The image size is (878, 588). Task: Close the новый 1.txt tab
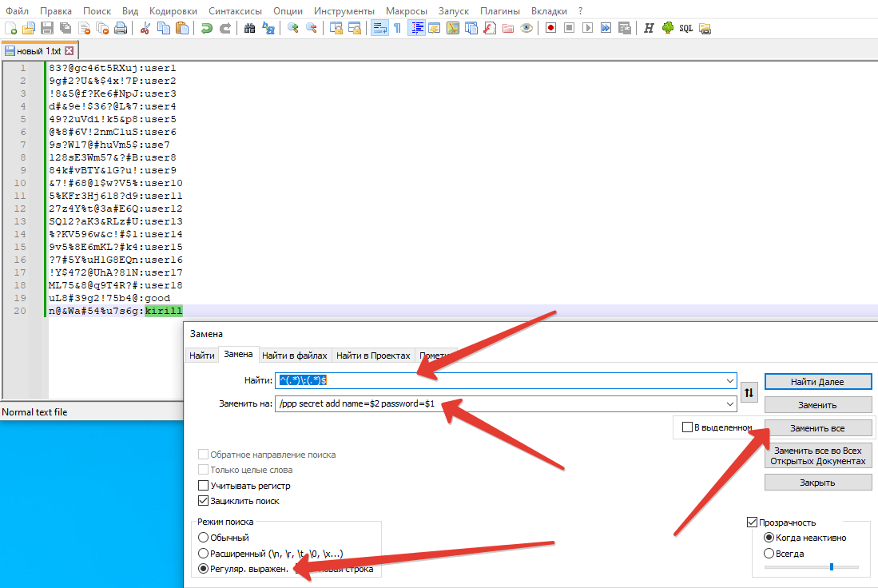click(x=69, y=51)
